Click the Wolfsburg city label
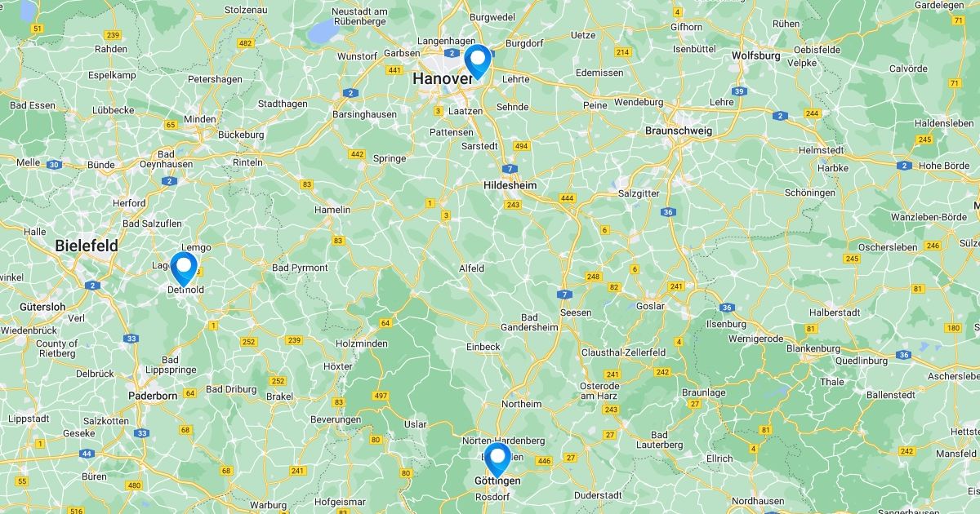980x514 pixels. tap(756, 55)
